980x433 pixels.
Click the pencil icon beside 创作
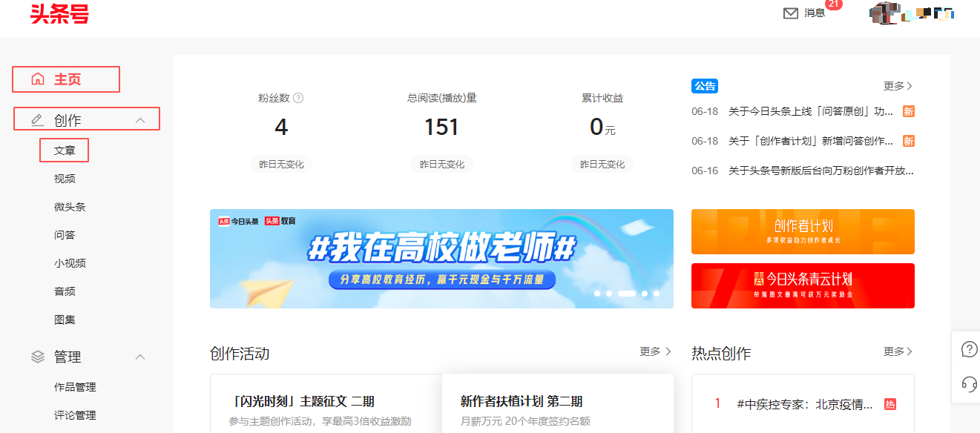[x=37, y=120]
